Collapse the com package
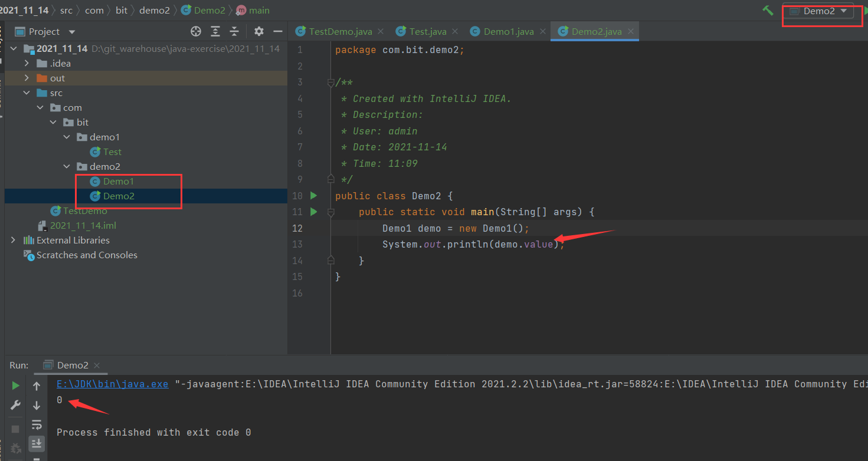The image size is (868, 461). coord(40,107)
